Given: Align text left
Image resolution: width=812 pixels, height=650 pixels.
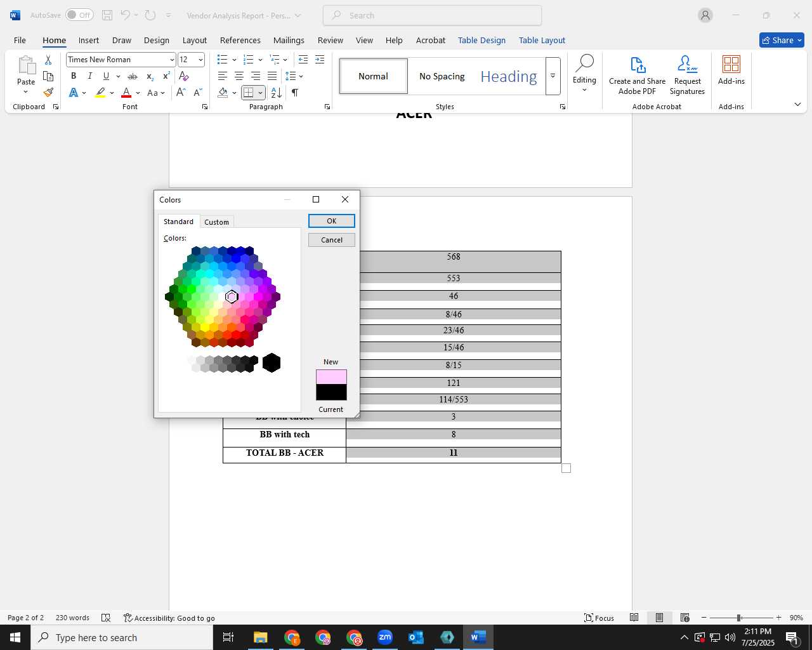Looking at the screenshot, I should pos(223,76).
